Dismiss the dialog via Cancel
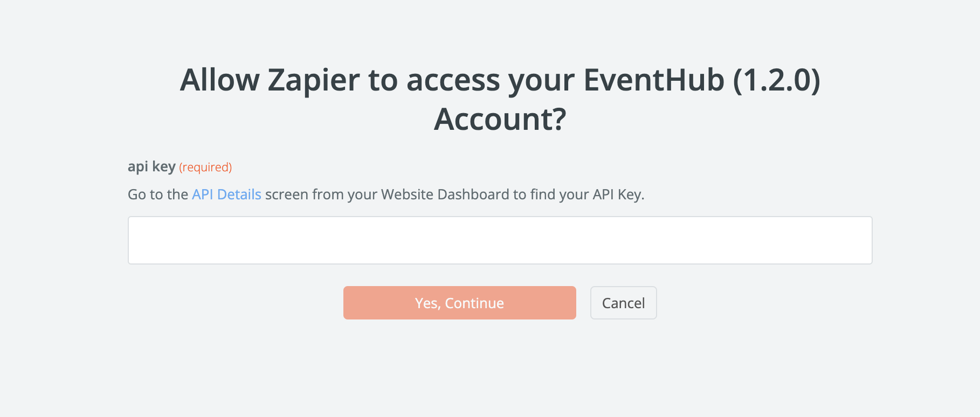980x417 pixels. coord(623,303)
